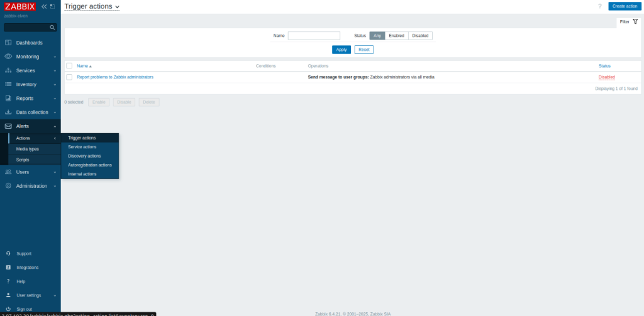Screen dimensions: 644x316
Task: Select the Enabled status filter option
Action: pyautogui.click(x=396, y=36)
